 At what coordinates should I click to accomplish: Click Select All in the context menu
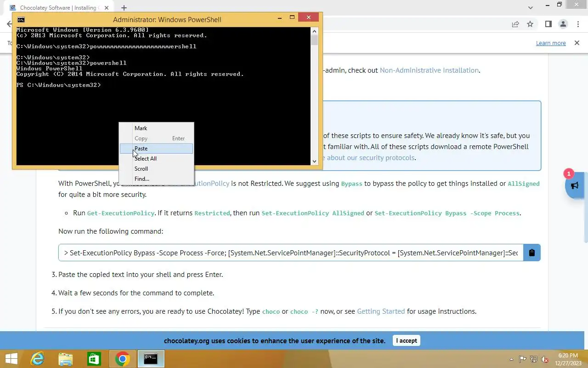(156, 158)
